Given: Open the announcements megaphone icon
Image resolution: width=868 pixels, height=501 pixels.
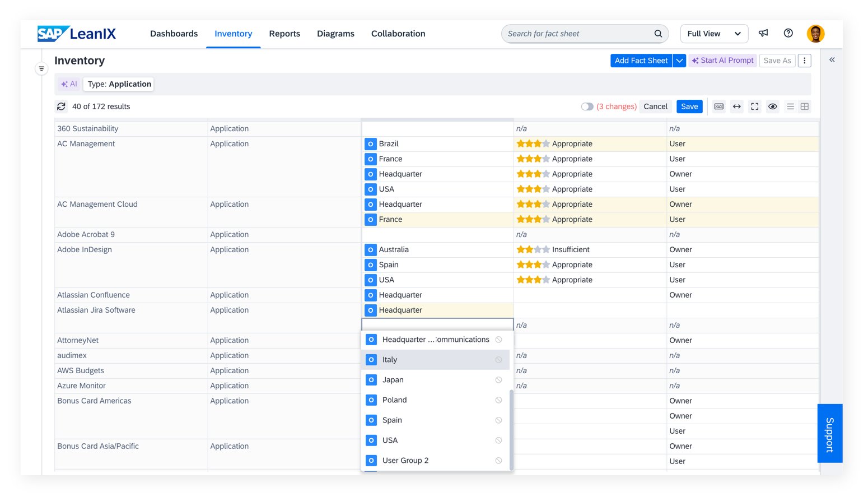Looking at the screenshot, I should 763,34.
